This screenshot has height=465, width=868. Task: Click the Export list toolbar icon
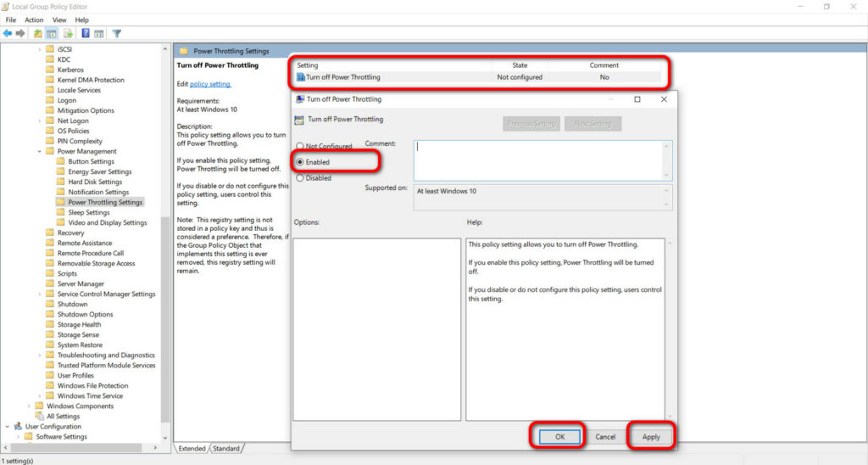click(68, 34)
